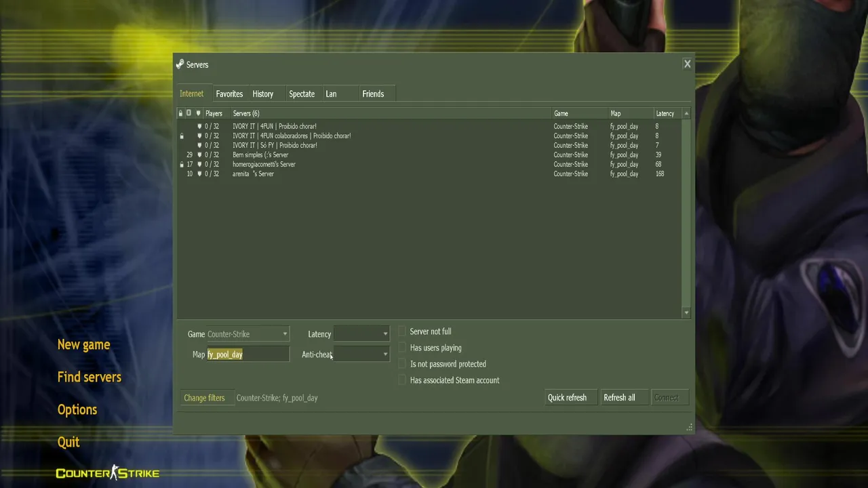This screenshot has height=488, width=868.
Task: Click the latency value 39
Action: tap(658, 155)
